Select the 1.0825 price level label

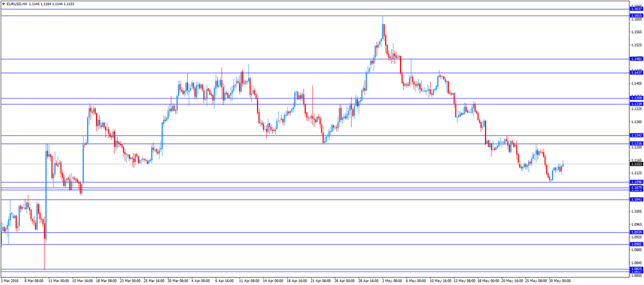[636, 269]
